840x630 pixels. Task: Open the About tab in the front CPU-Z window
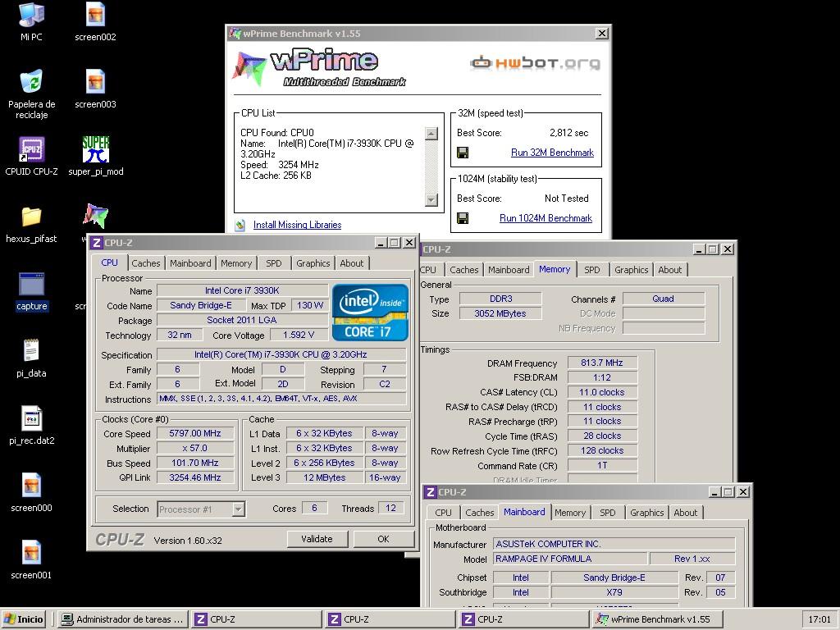[x=351, y=263]
